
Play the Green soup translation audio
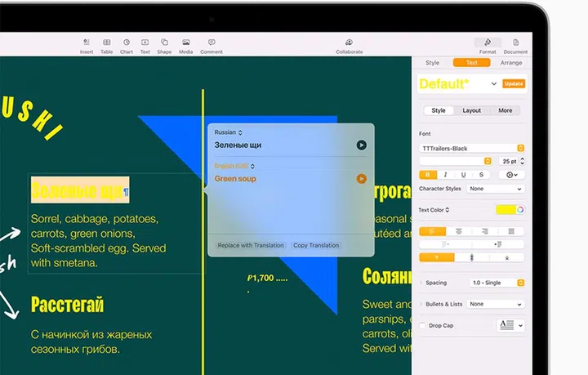(361, 179)
